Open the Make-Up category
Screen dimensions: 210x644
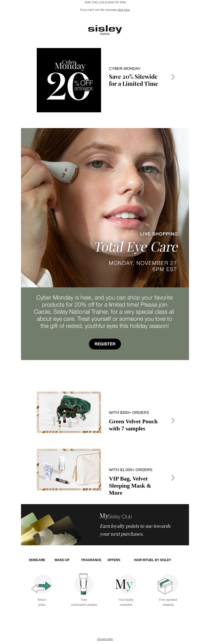coord(62,560)
